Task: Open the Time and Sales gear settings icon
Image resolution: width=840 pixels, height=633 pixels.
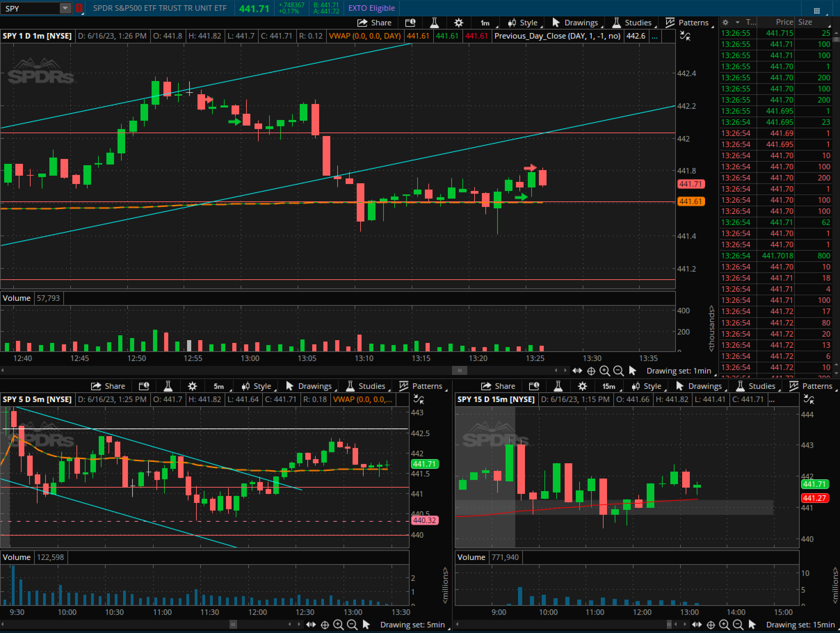Action: (725, 22)
